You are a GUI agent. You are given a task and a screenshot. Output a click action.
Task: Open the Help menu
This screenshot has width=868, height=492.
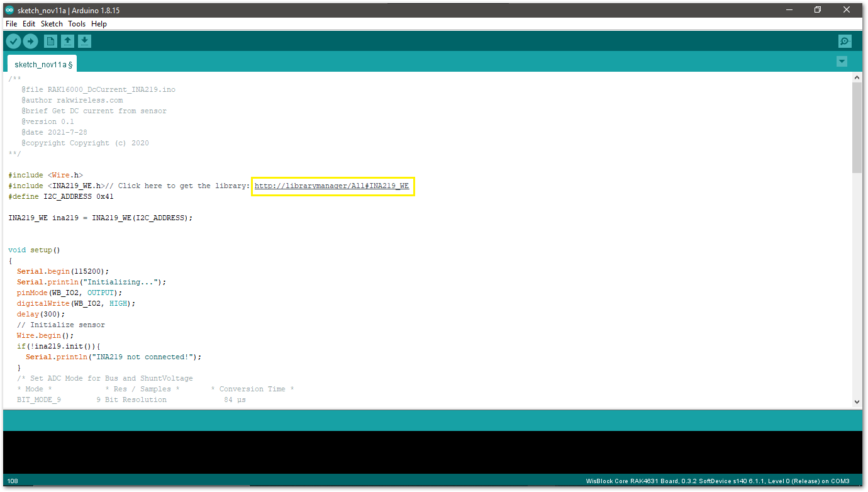coord(99,24)
